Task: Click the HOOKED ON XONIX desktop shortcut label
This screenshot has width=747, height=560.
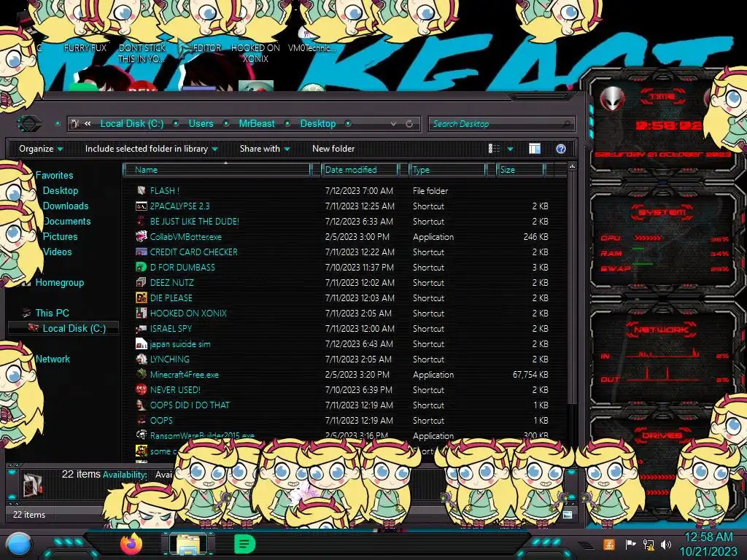Action: [x=255, y=53]
